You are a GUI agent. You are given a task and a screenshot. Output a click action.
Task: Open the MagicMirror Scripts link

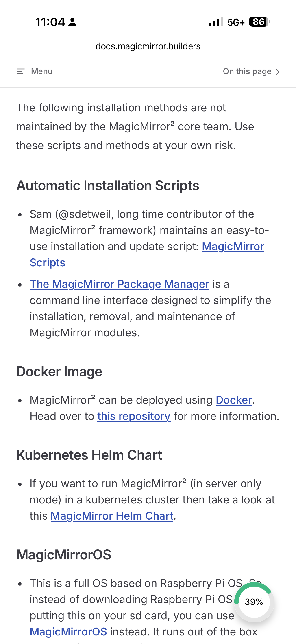point(233,247)
